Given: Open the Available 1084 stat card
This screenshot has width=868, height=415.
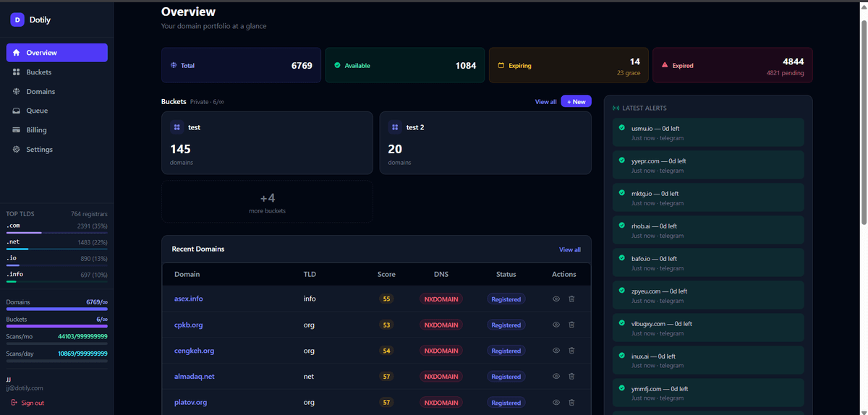Looking at the screenshot, I should click(x=405, y=65).
